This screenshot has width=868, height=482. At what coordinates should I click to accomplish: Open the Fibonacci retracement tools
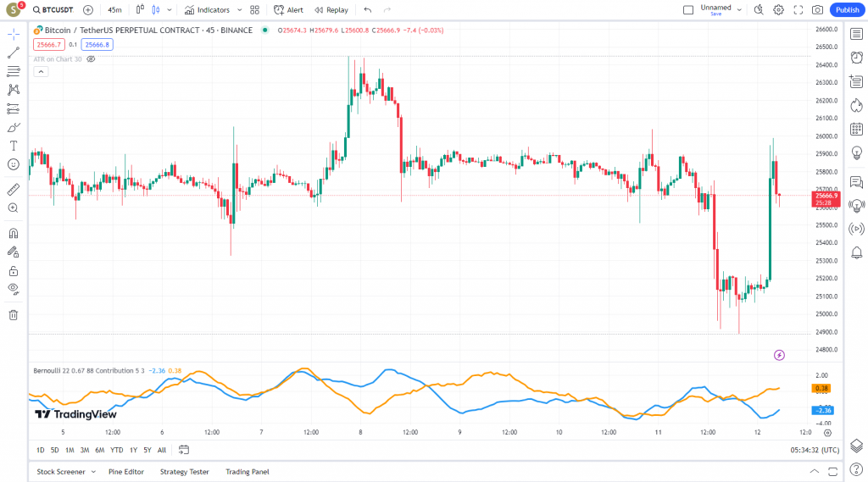pyautogui.click(x=14, y=71)
